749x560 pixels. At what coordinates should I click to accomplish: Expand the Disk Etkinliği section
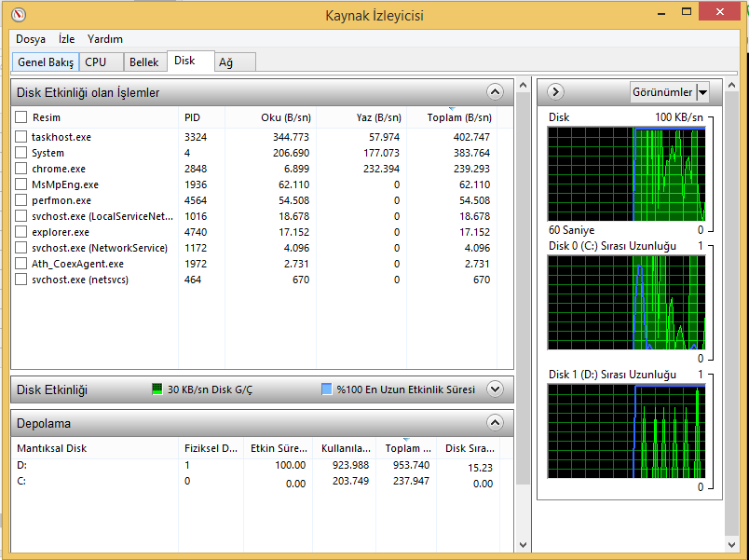495,389
